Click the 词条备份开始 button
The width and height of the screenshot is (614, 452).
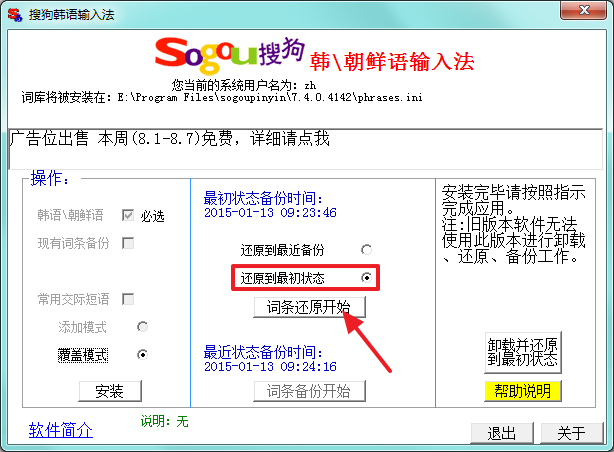pyautogui.click(x=309, y=391)
